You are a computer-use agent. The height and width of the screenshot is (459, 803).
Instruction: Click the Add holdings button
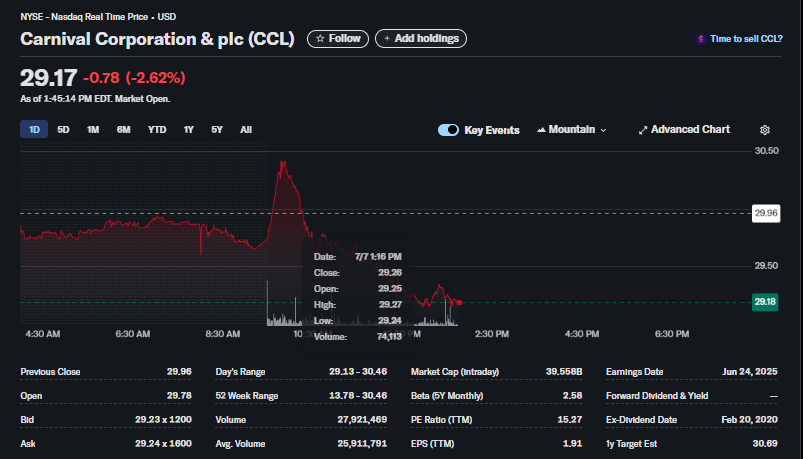click(421, 38)
